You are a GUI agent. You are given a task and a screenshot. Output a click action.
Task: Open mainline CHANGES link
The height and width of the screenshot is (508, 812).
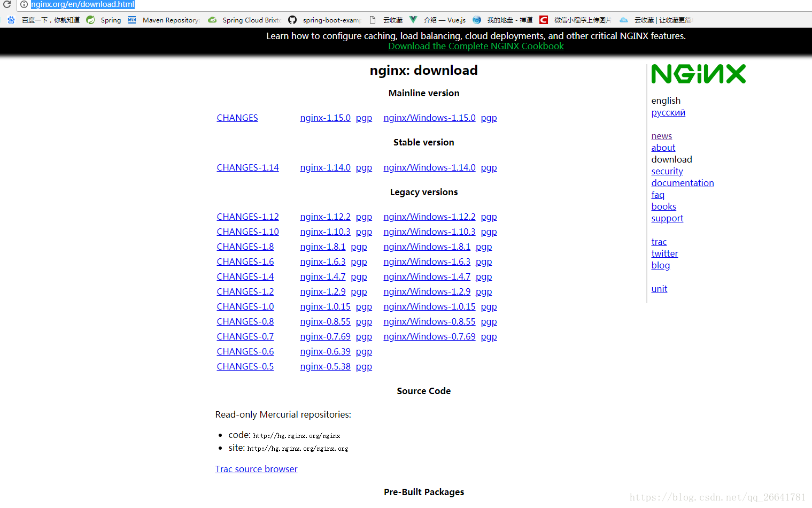(237, 118)
